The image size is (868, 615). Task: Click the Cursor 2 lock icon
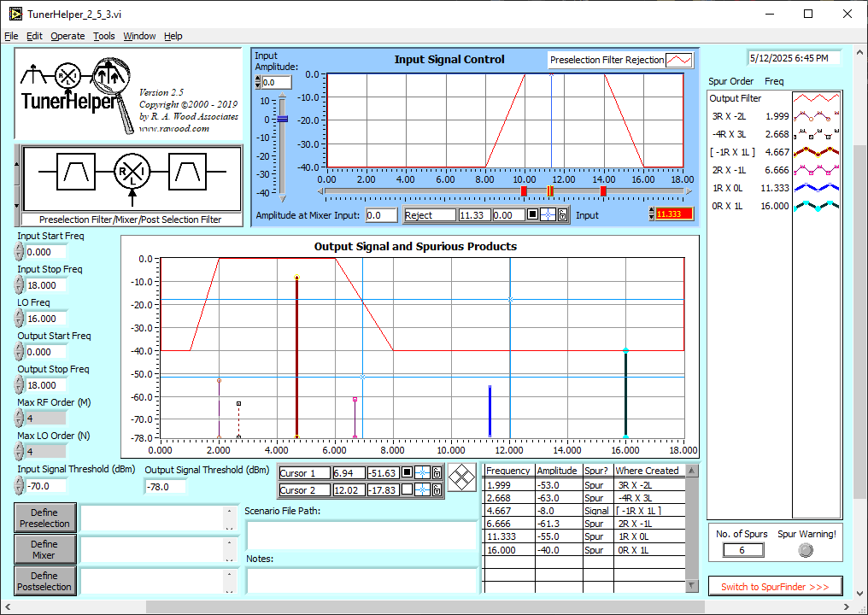tap(437, 490)
